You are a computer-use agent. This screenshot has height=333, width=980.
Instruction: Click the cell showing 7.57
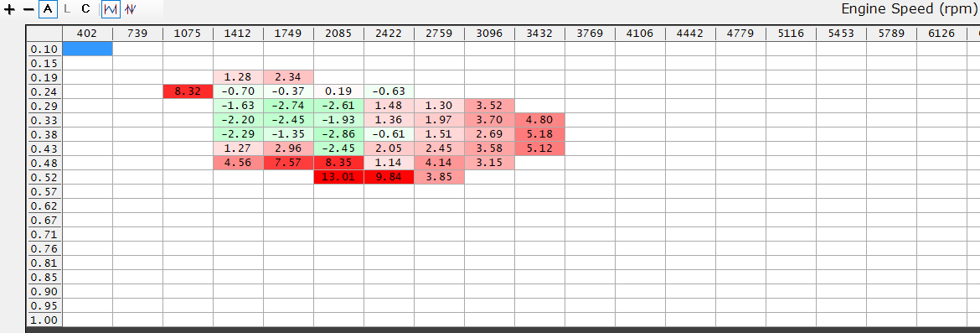point(288,163)
